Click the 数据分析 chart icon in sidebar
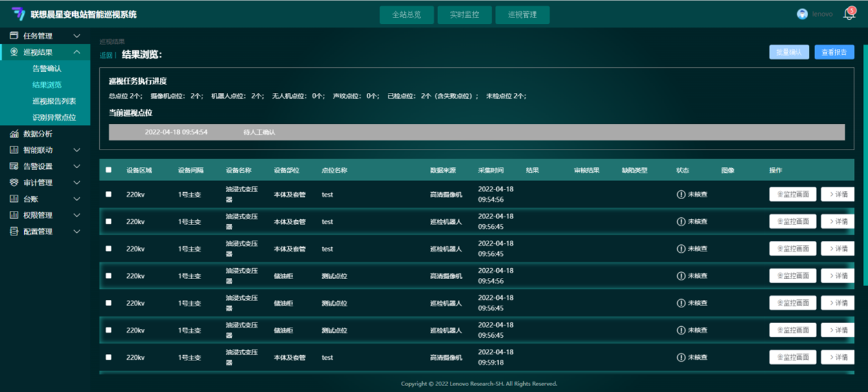 14,134
